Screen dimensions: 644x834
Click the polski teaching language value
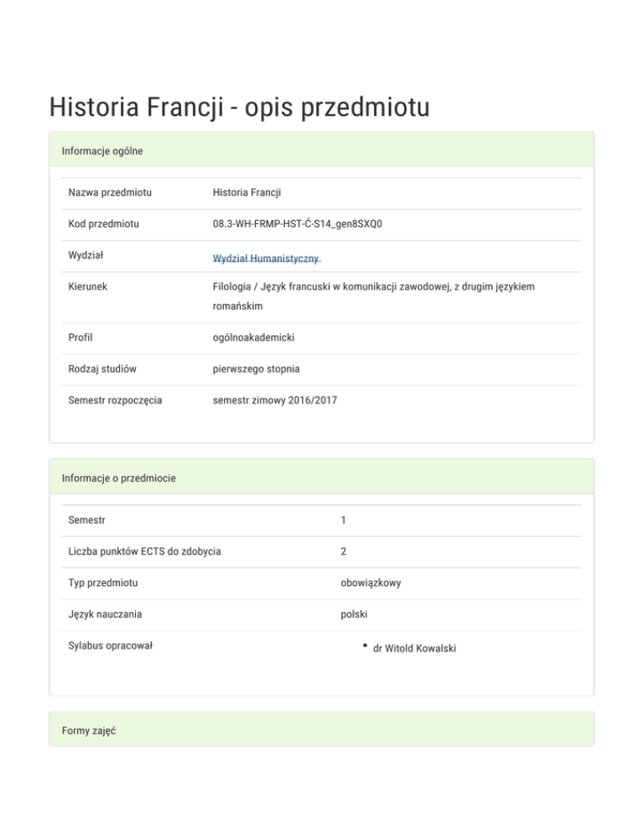tap(355, 614)
